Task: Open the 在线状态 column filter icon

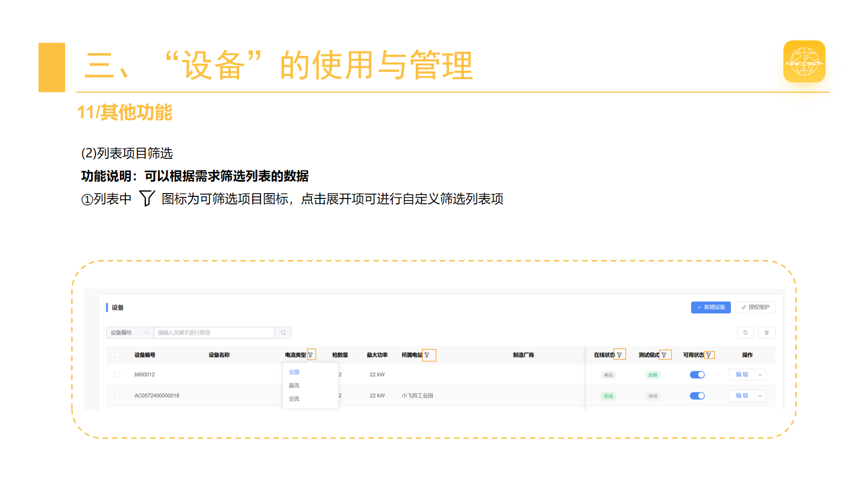Action: [x=620, y=355]
